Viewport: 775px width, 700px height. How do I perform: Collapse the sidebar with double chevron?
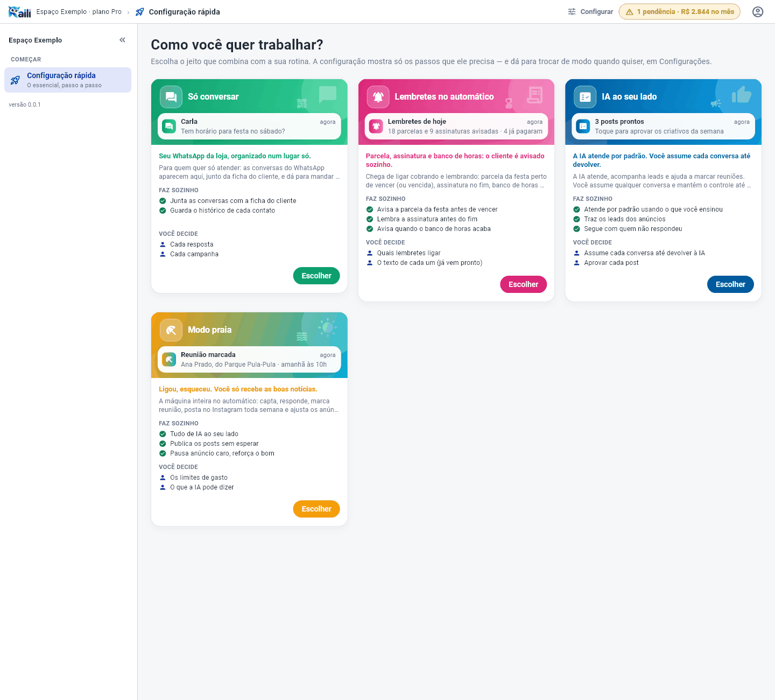pos(123,40)
